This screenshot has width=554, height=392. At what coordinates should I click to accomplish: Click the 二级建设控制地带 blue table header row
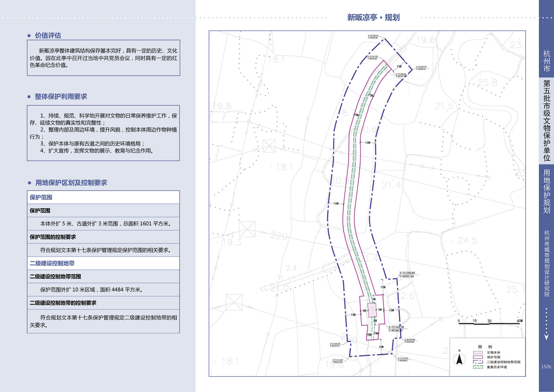pyautogui.click(x=103, y=263)
